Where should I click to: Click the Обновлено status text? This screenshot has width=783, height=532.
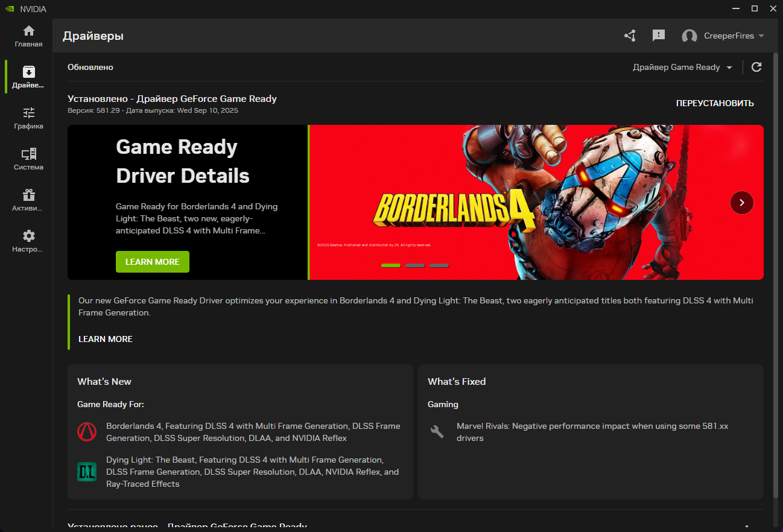(x=90, y=67)
